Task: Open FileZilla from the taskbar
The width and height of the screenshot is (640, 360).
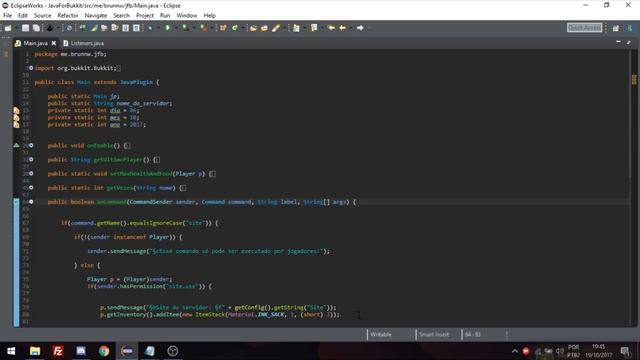Action: click(58, 351)
